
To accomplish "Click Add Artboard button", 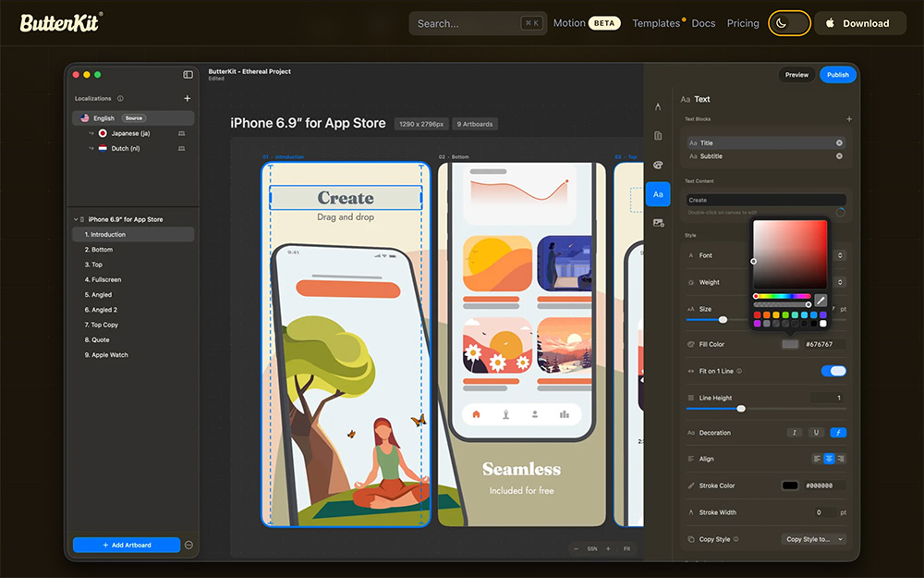I will click(127, 545).
